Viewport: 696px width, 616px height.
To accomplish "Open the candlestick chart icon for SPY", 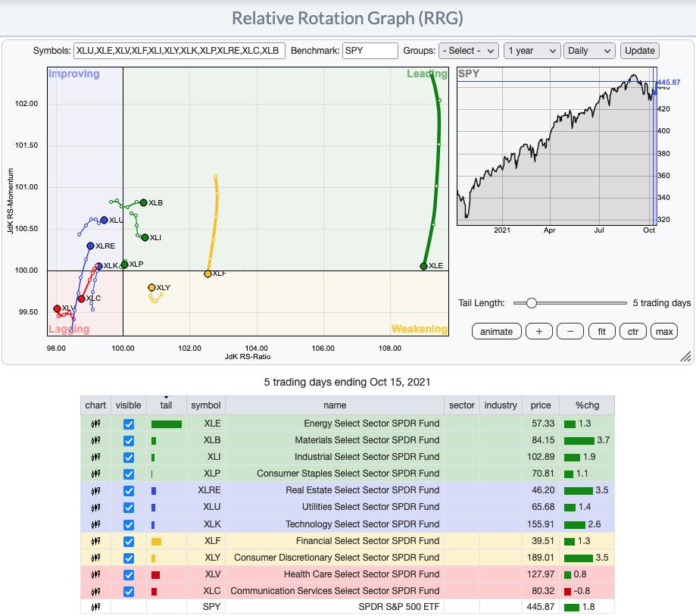I will [95, 607].
